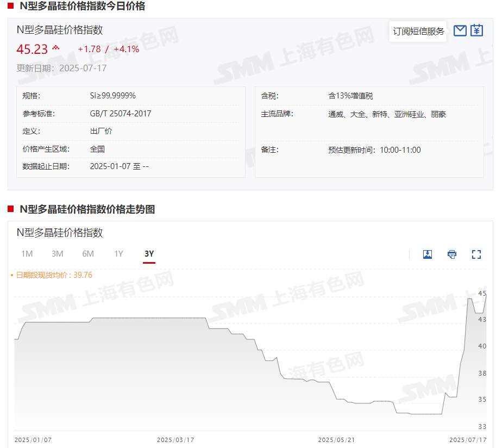
Task: Click the N型多晶硅价格指数价格走势图 section heading
Action: coord(87,209)
